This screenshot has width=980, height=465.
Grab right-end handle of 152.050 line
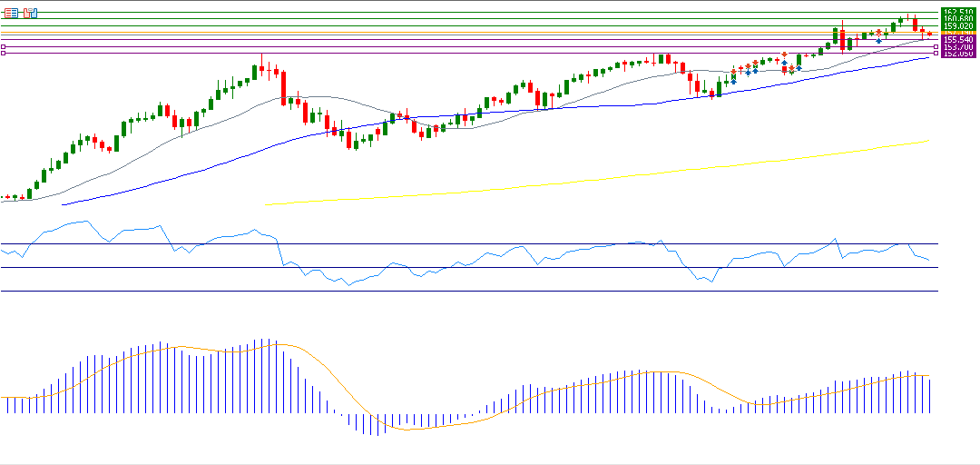coord(936,54)
